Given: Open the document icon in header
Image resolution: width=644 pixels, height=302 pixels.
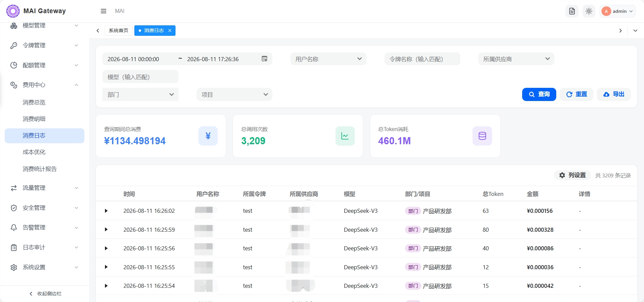Looking at the screenshot, I should (x=572, y=11).
